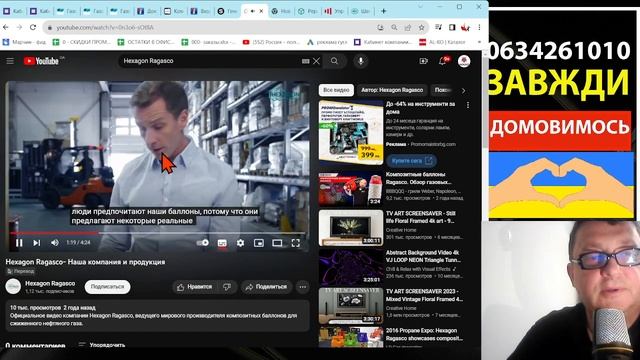Viewport: 640px width, 360px height.
Task: Switch player to theater mode
Action: [277, 243]
